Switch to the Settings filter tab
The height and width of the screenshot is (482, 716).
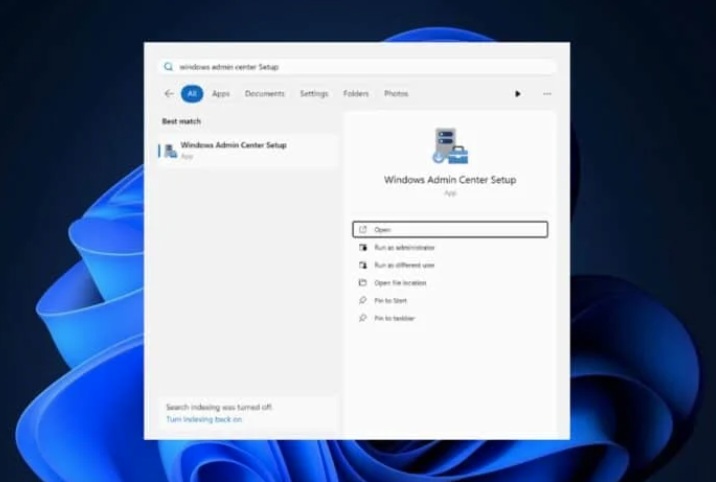(x=314, y=94)
